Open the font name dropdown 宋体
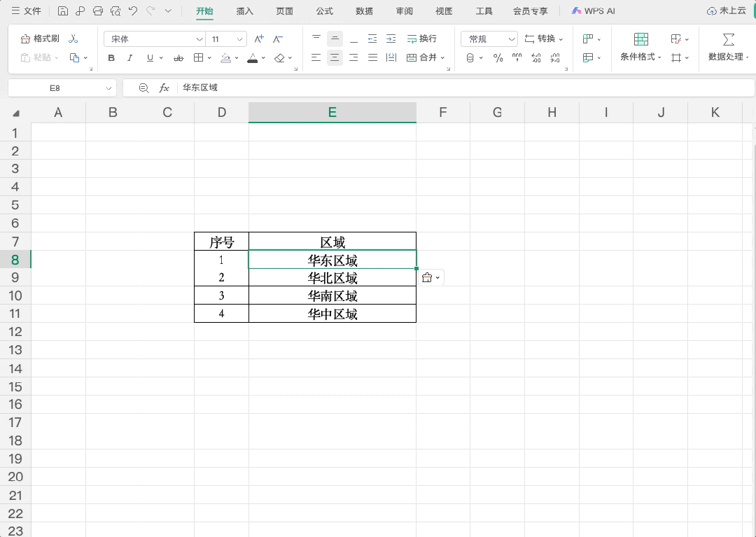756x537 pixels. pos(154,39)
